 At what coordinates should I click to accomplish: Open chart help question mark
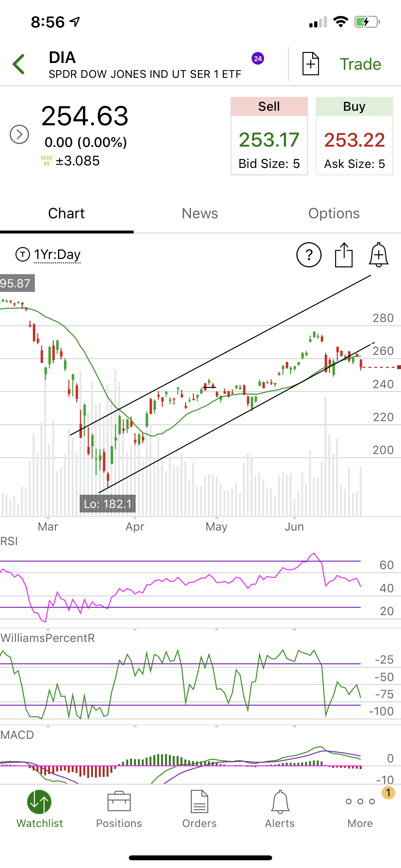coord(309,255)
